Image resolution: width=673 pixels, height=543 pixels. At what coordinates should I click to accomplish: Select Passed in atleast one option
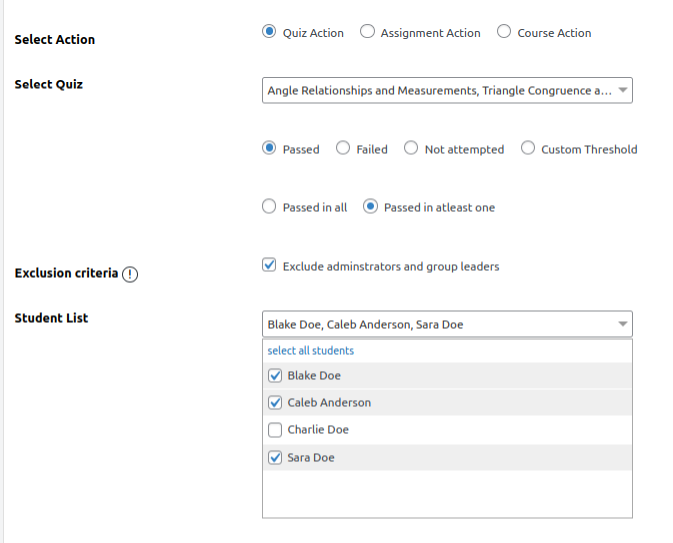pos(370,207)
